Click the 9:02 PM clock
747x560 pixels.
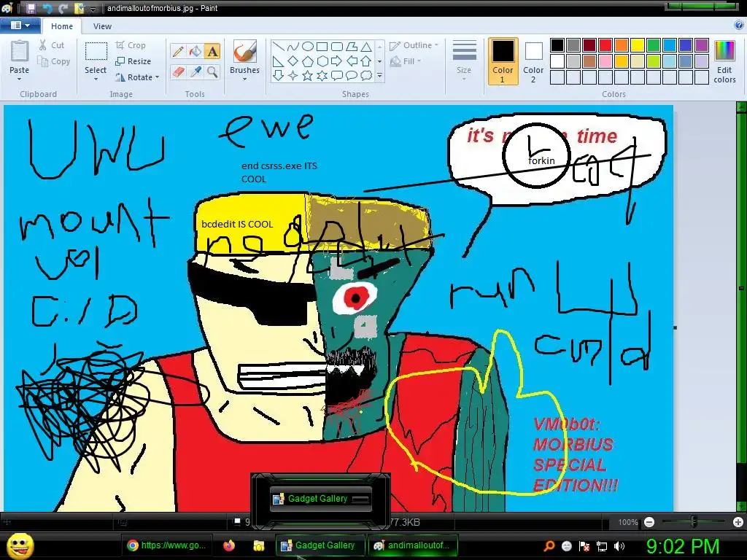[x=682, y=546]
